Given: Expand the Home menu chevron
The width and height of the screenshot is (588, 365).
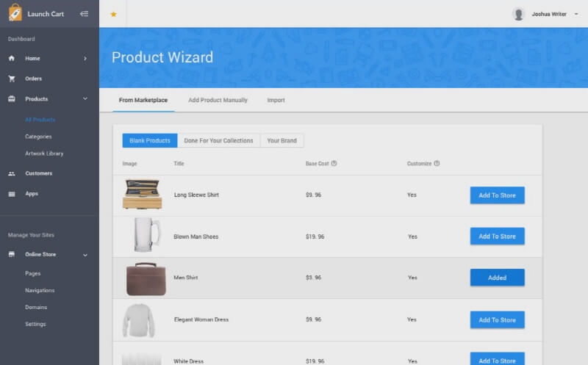Looking at the screenshot, I should pyautogui.click(x=85, y=59).
